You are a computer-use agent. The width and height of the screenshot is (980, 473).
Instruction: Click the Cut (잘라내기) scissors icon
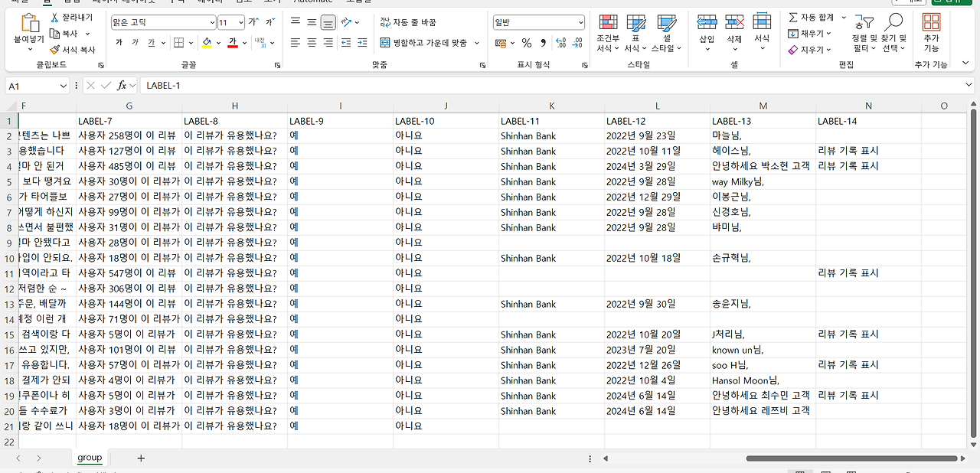(55, 18)
